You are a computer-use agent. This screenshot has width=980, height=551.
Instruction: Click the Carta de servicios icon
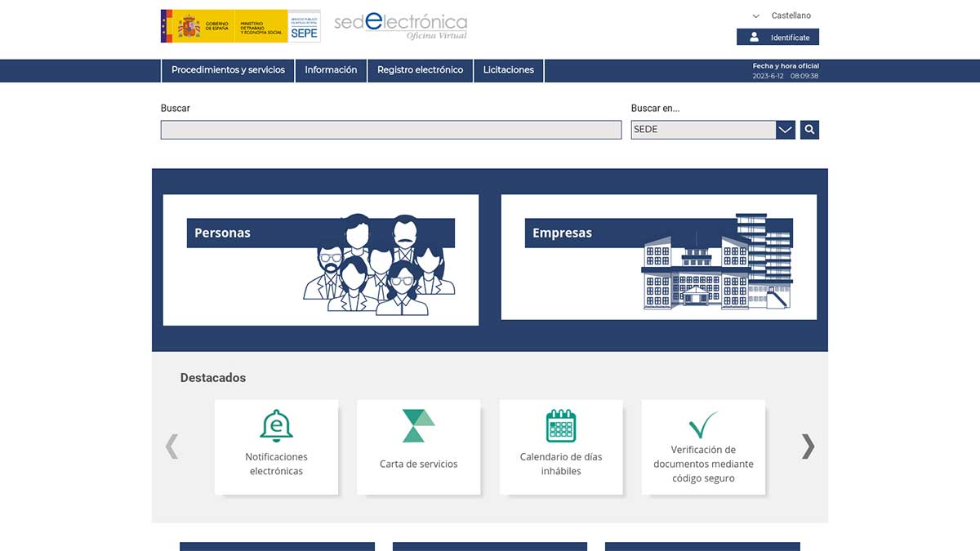pyautogui.click(x=418, y=426)
